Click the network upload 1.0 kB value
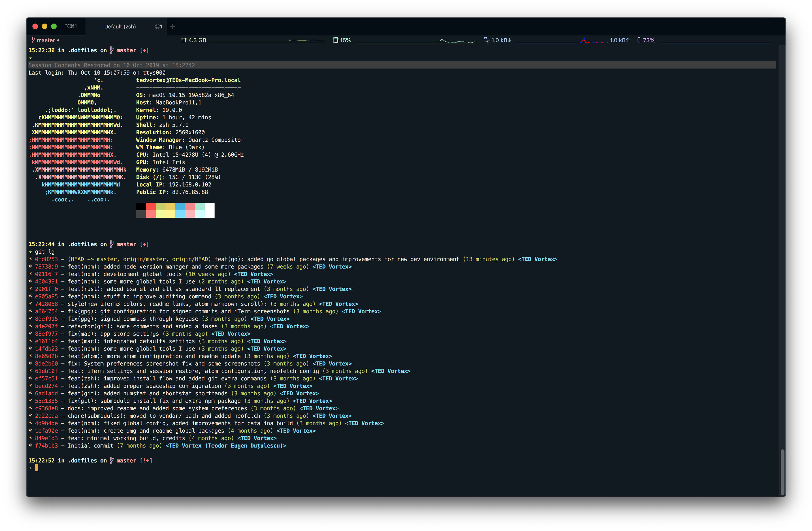Image resolution: width=812 pixels, height=531 pixels. [620, 40]
